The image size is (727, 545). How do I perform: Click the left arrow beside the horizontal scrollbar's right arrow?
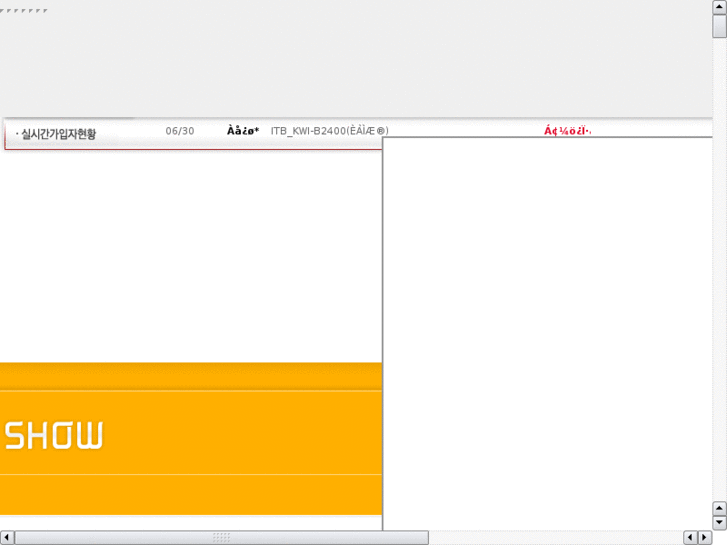point(690,538)
